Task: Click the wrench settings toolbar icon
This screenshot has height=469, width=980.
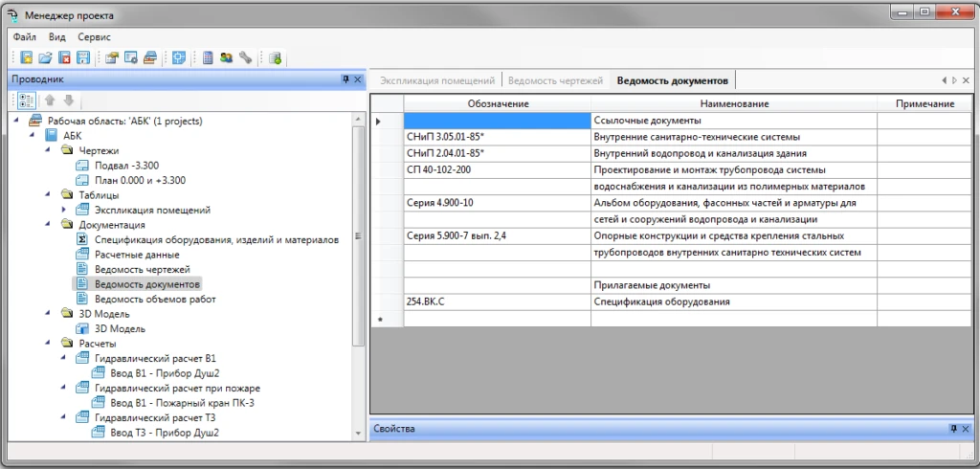Action: (x=245, y=58)
